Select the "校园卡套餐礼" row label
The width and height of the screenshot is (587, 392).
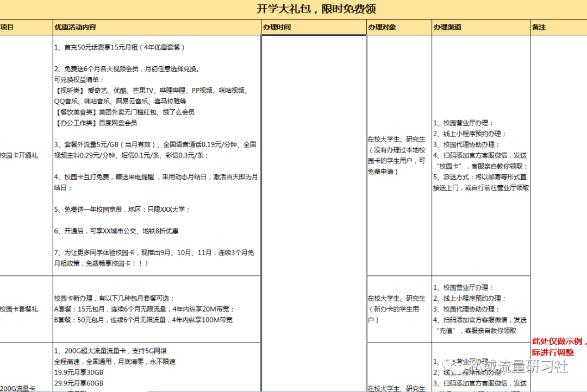[x=18, y=309]
